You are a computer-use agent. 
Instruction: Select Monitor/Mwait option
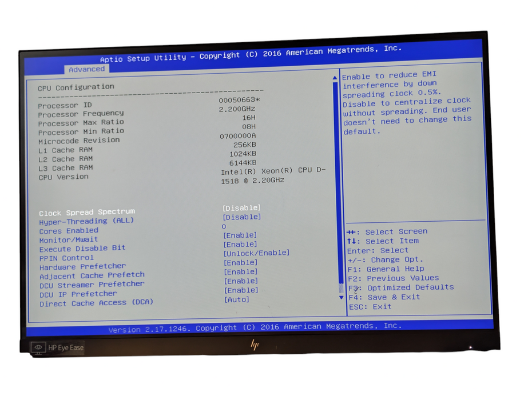(68, 239)
